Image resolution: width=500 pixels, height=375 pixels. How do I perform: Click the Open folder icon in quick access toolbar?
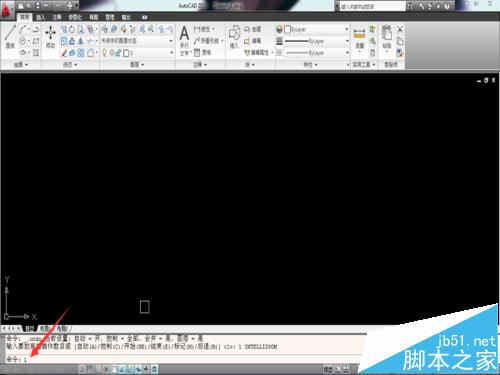[30, 6]
